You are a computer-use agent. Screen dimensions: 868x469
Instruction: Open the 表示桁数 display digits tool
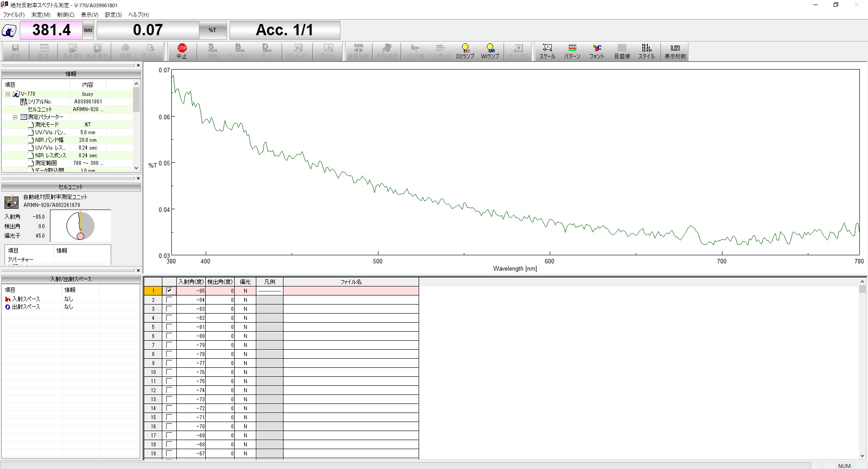(675, 52)
